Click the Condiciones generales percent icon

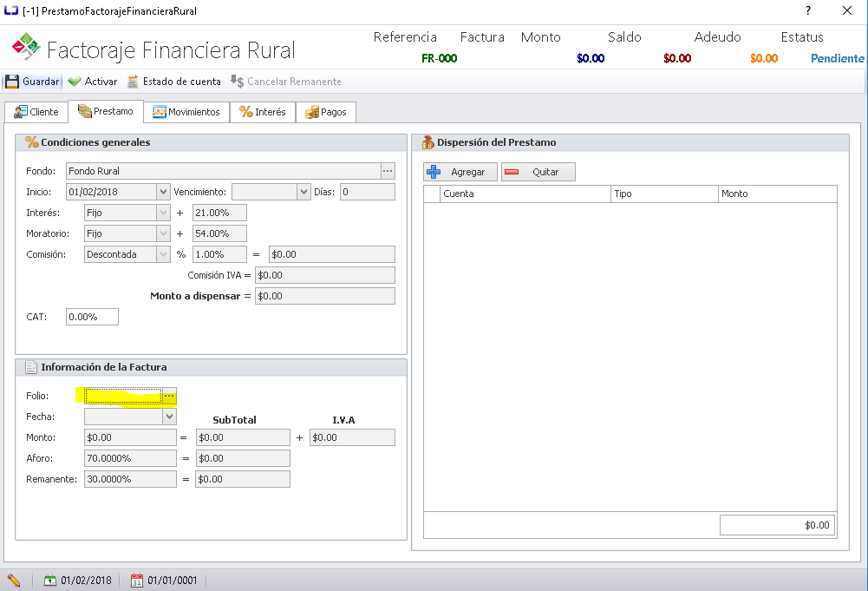32,142
